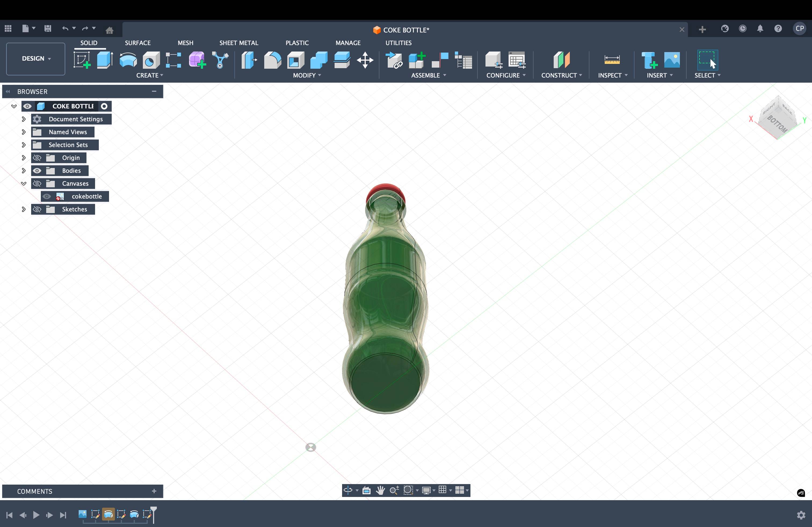812x527 pixels.
Task: Show the Sketches folder using its eye
Action: click(x=37, y=209)
